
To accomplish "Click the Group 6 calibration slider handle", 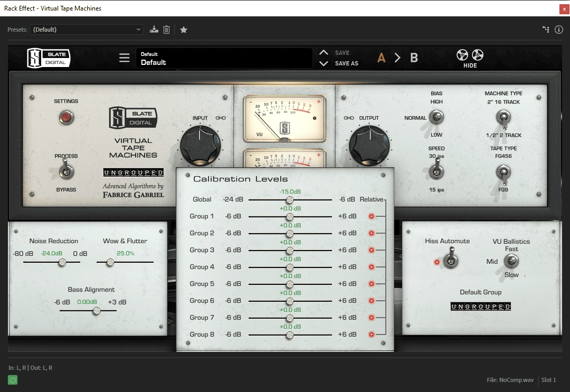I will [x=290, y=301].
